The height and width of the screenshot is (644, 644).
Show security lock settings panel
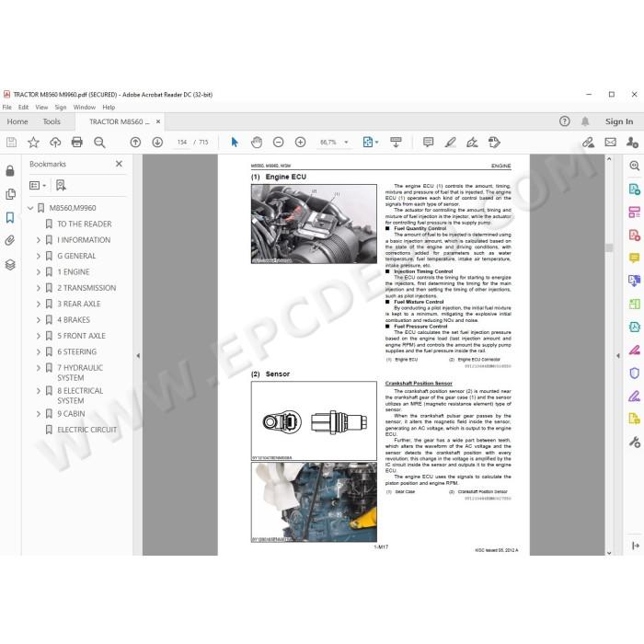coord(10,170)
